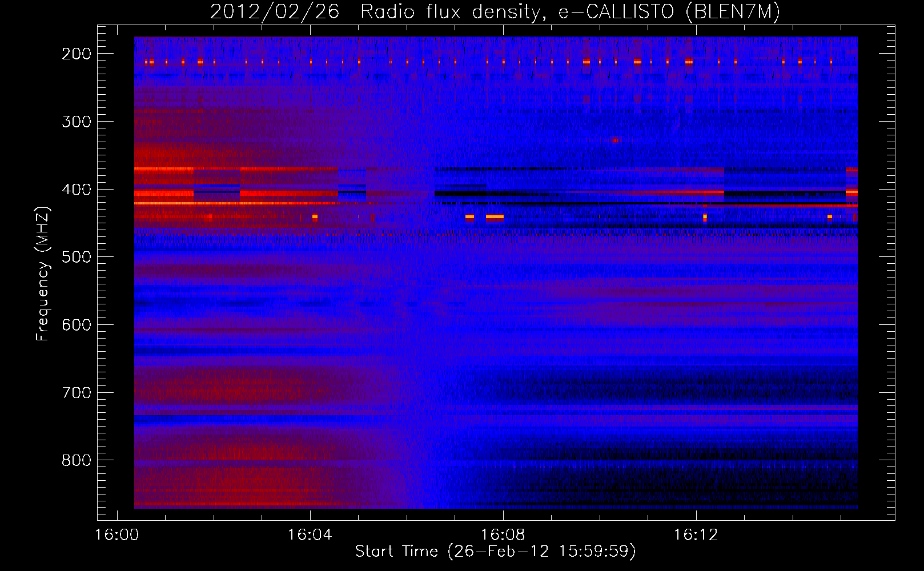Click the isolated red spot near 330 MHz
This screenshot has height=571, width=924.
[615, 140]
